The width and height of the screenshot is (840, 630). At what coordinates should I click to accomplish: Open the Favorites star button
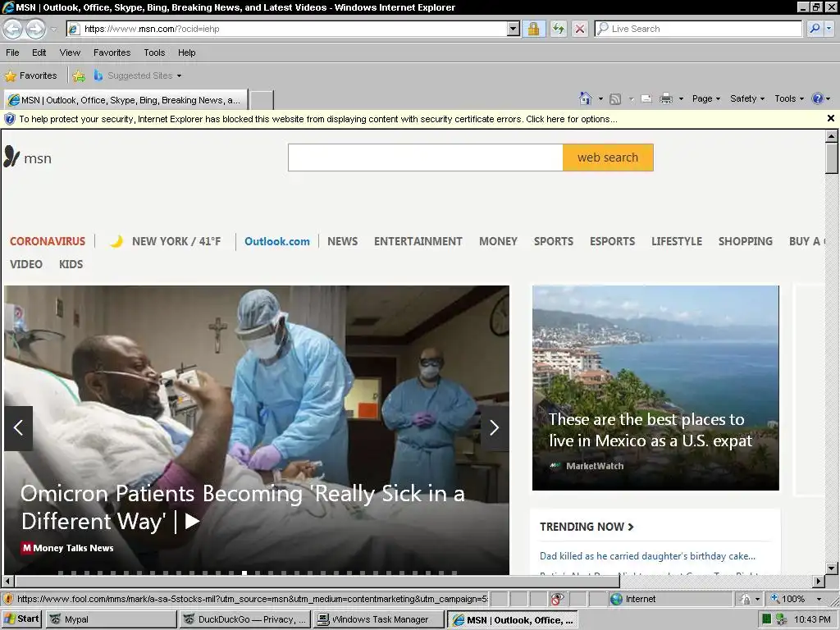(x=30, y=75)
